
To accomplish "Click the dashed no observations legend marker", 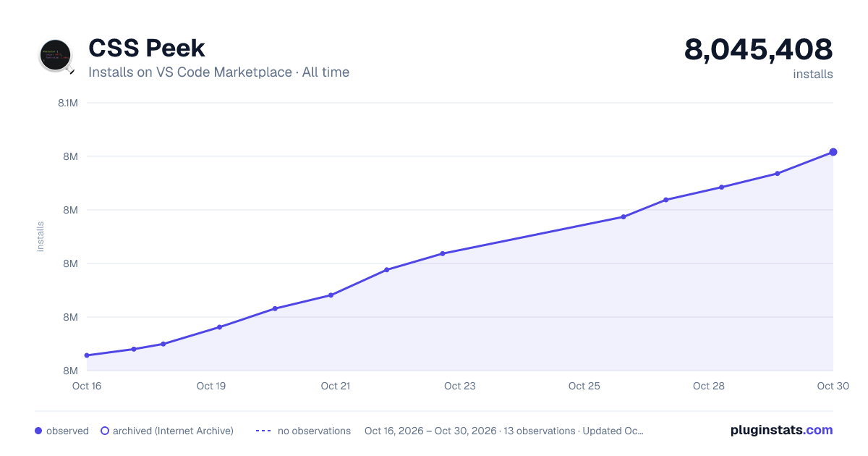I will (263, 431).
